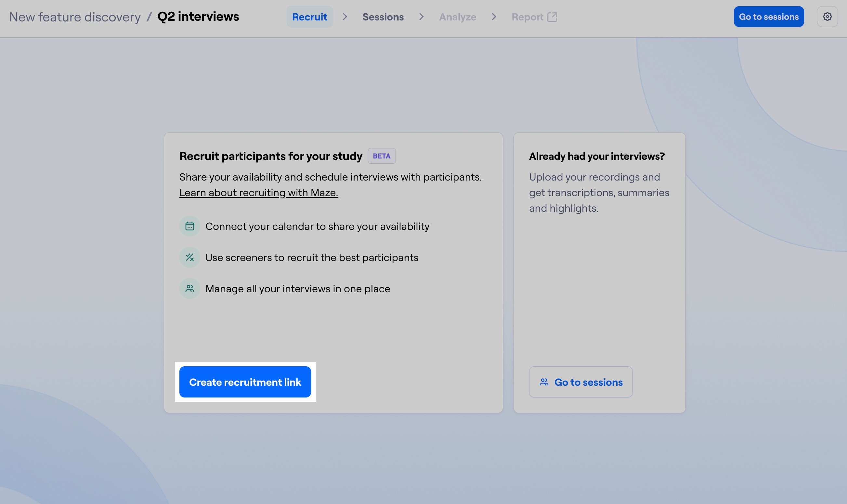The height and width of the screenshot is (504, 847).
Task: Open the Report step
Action: [x=527, y=16]
